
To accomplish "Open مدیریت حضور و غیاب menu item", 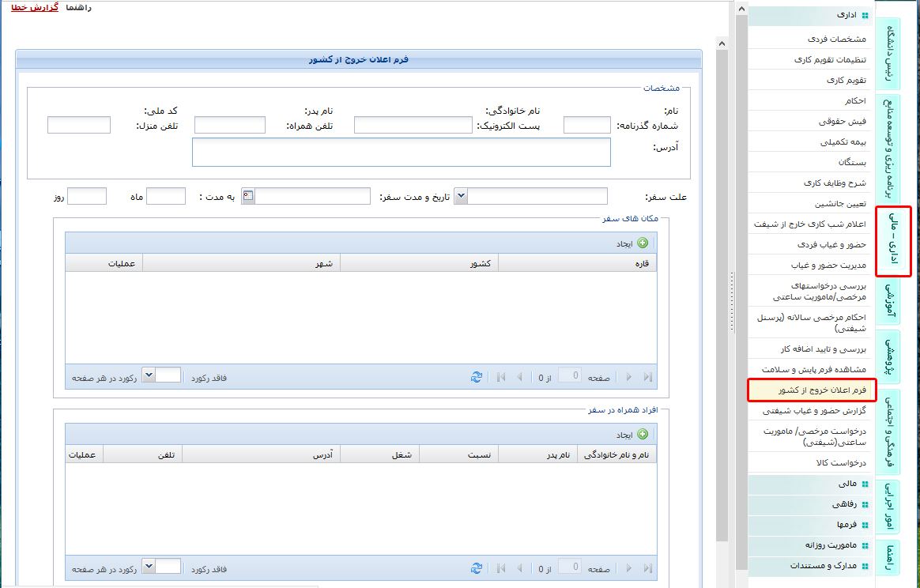I will [x=809, y=266].
